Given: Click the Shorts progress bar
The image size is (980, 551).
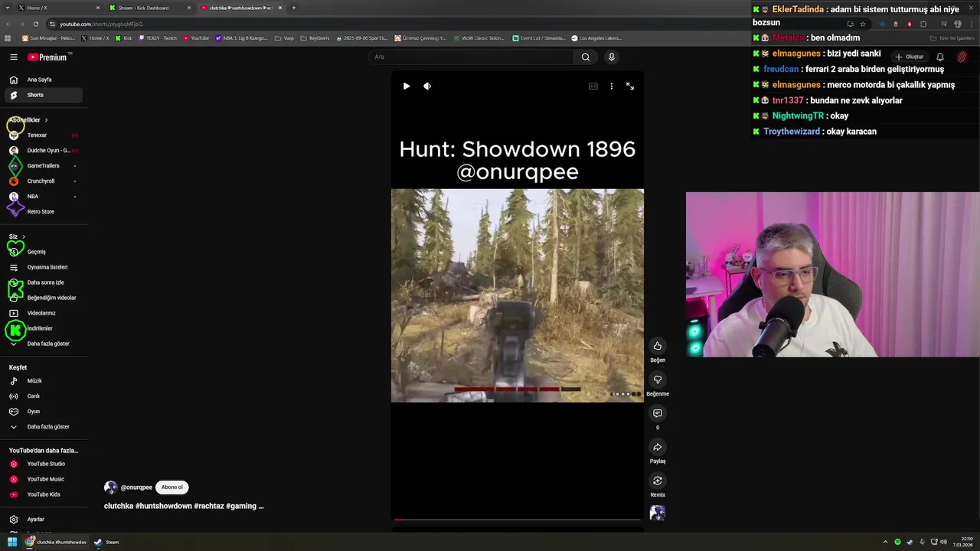Looking at the screenshot, I should click(x=518, y=520).
